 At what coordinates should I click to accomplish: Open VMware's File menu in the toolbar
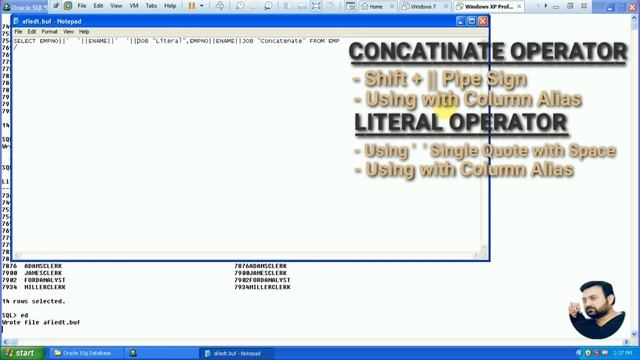82,6
